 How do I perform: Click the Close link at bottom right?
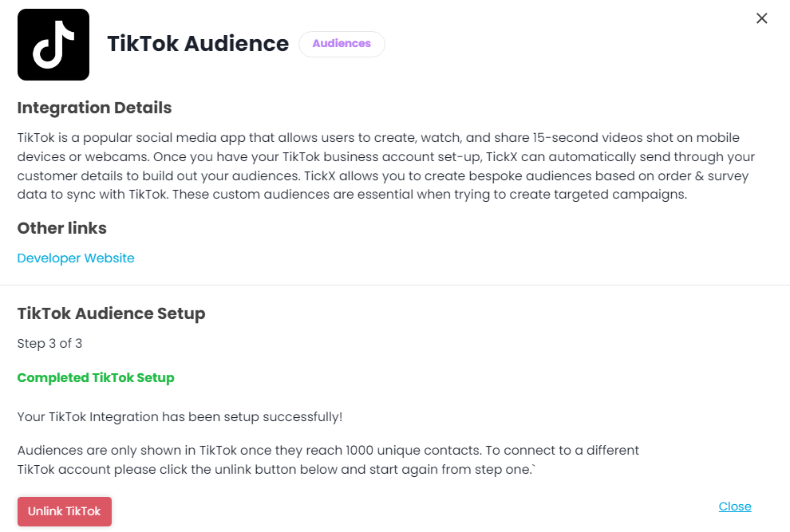click(x=735, y=506)
